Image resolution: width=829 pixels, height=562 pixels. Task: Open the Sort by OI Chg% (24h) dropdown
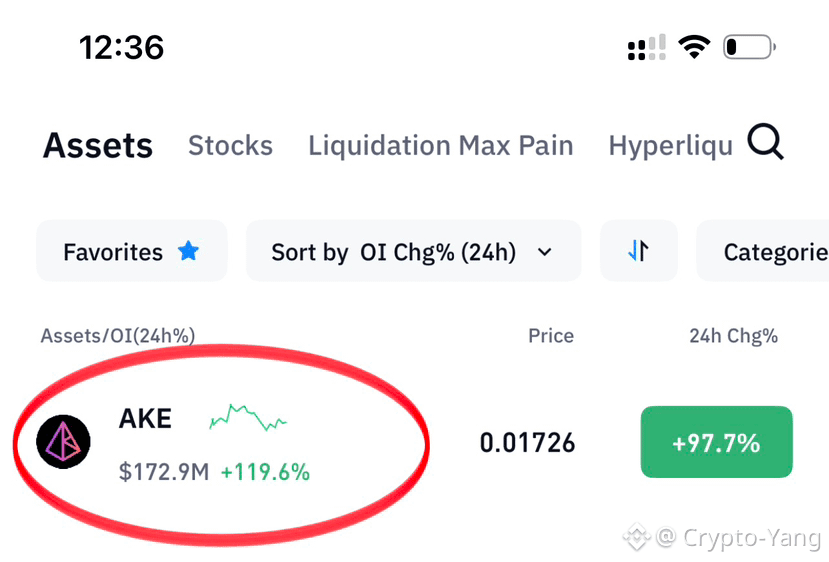pos(413,251)
